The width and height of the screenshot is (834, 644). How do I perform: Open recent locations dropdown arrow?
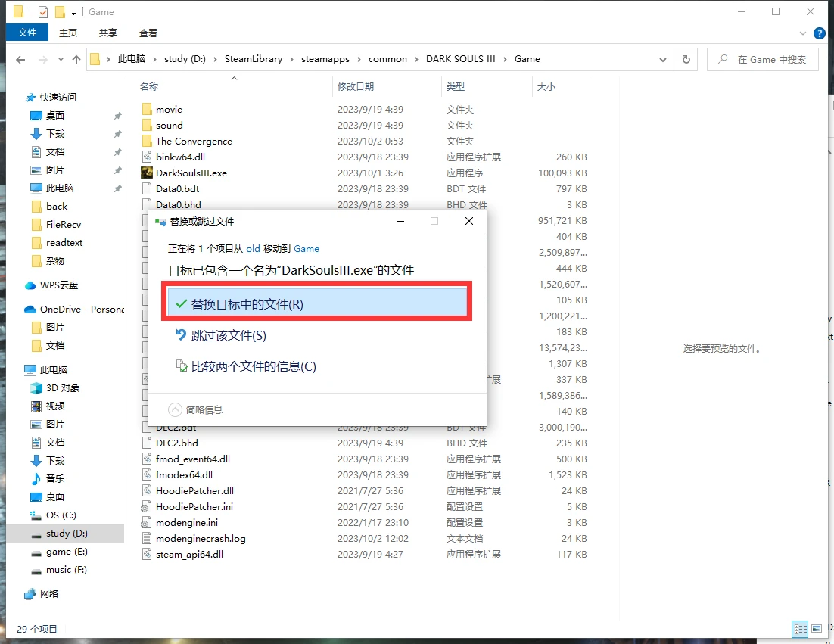pyautogui.click(x=61, y=60)
